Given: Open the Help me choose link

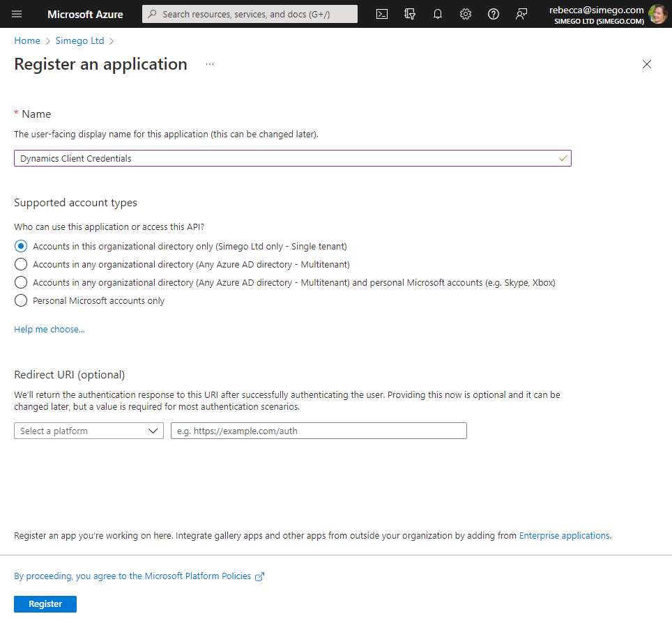Looking at the screenshot, I should tap(49, 330).
